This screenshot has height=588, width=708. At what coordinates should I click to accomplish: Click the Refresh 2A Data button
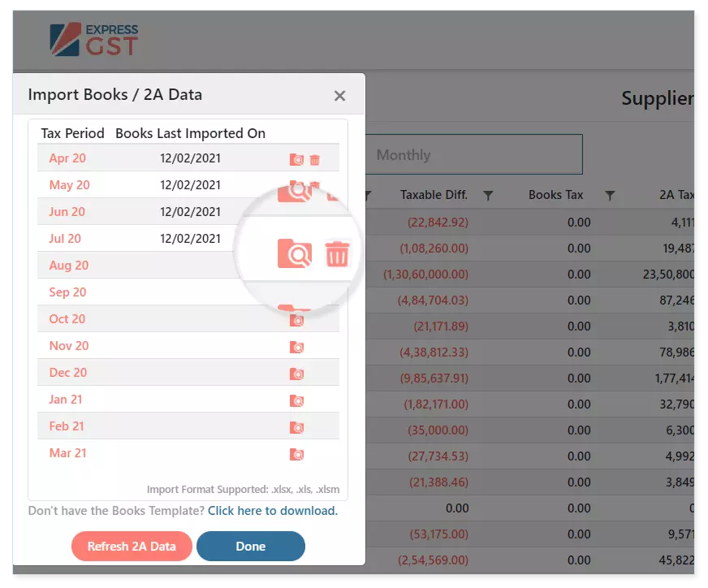(x=132, y=546)
